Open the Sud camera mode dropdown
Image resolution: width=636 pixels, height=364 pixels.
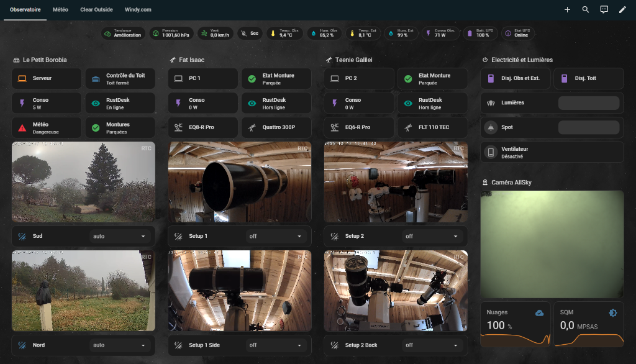click(120, 236)
